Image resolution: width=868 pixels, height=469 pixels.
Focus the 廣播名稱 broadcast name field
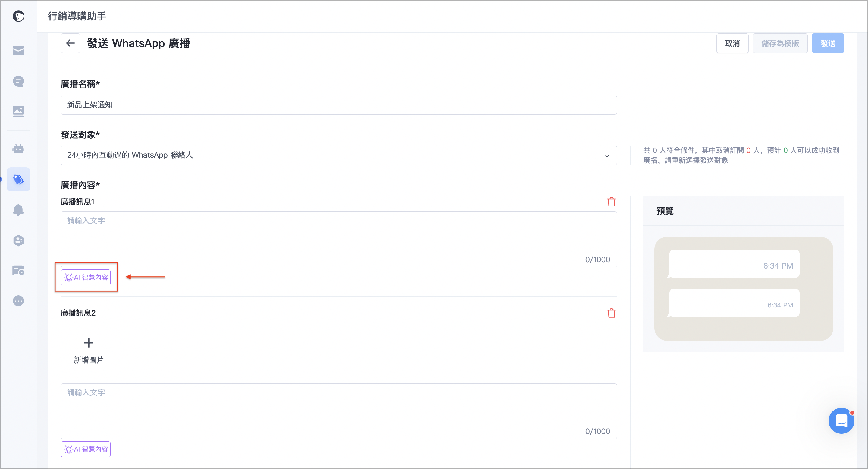pyautogui.click(x=339, y=105)
